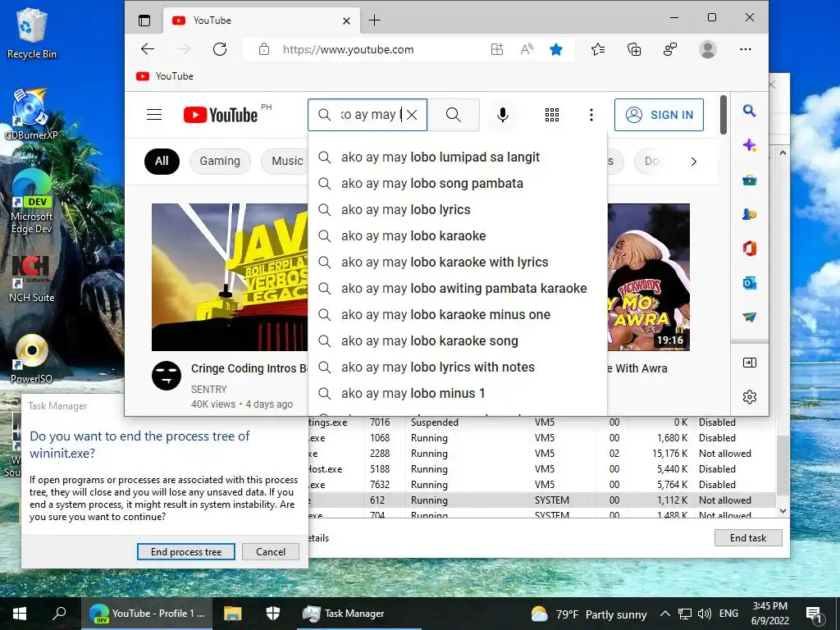This screenshot has height=630, width=840.
Task: Open Edge sidebar Search icon
Action: pyautogui.click(x=750, y=111)
